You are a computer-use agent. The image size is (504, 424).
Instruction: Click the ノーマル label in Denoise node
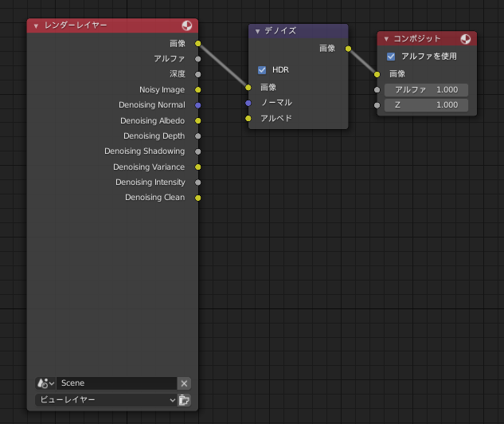tap(276, 103)
